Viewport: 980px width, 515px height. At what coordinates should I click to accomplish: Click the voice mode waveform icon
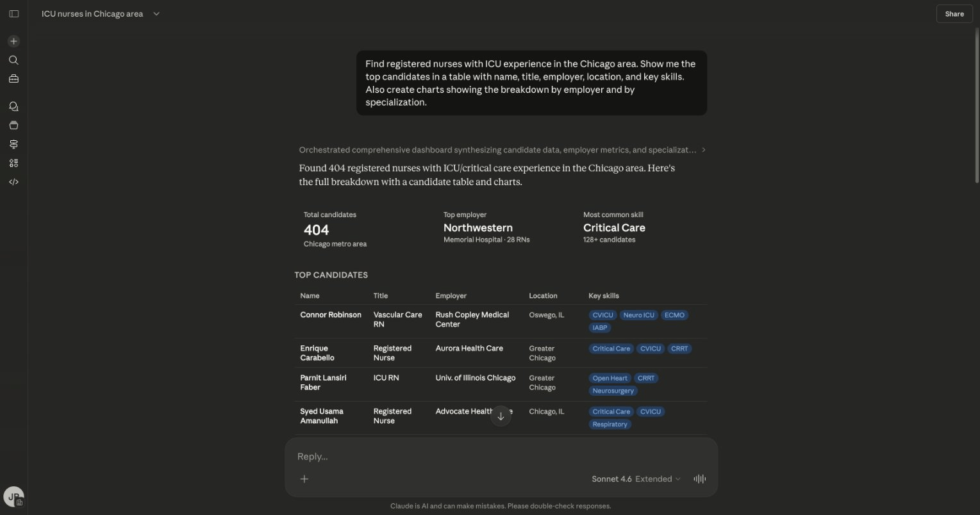tap(700, 478)
